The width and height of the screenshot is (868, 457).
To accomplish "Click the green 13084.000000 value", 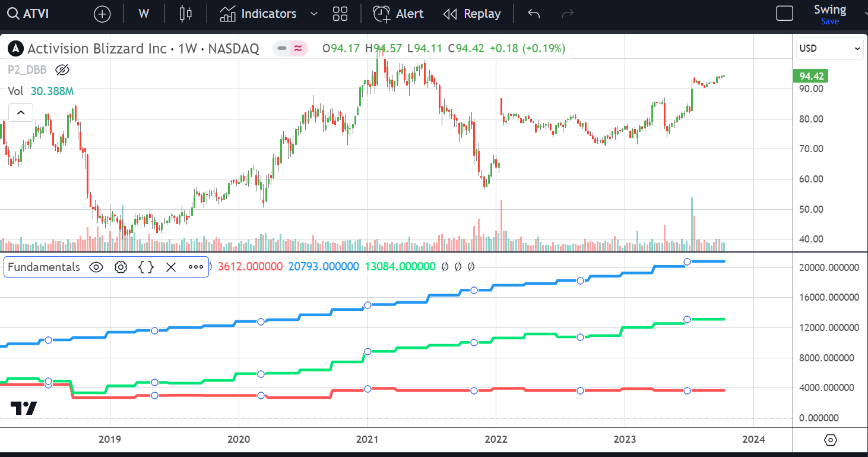I will 400,267.
